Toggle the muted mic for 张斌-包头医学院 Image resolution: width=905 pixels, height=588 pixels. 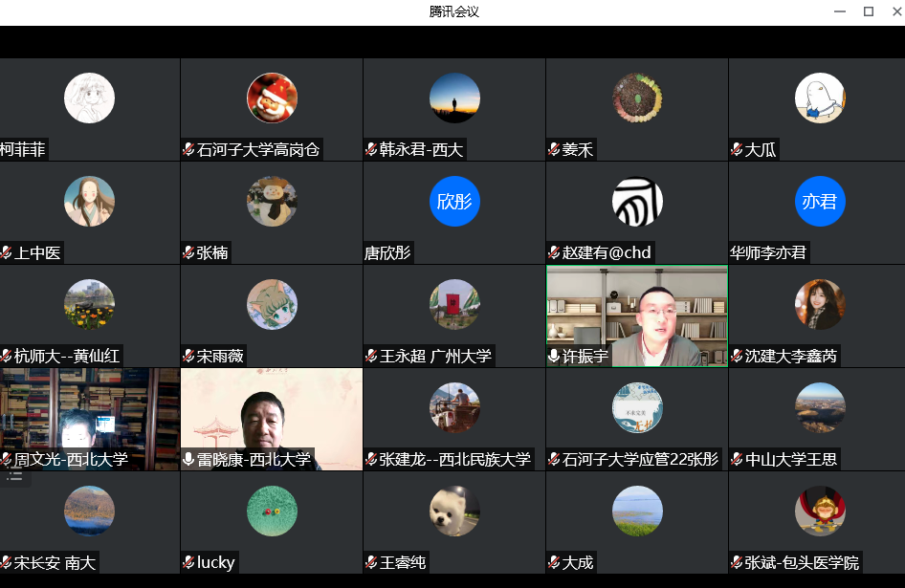737,562
